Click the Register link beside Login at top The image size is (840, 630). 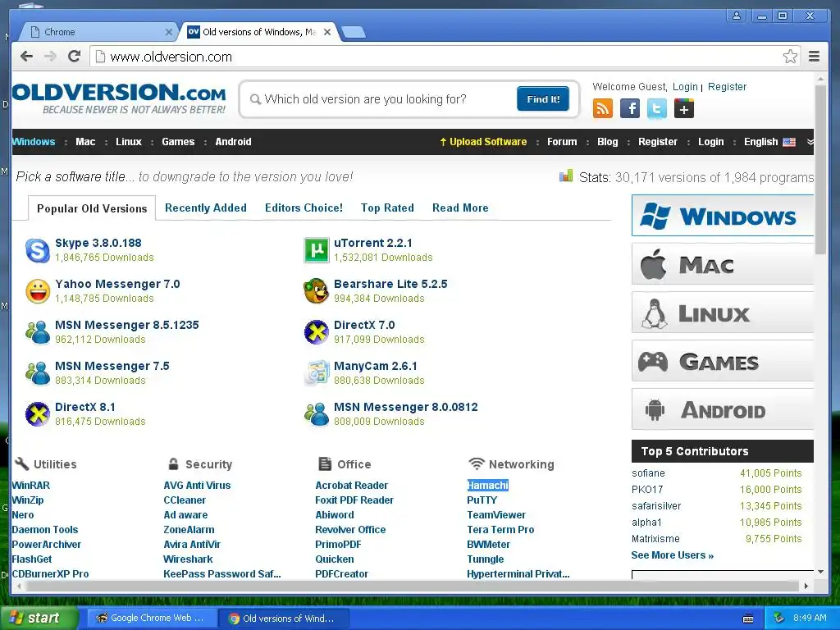pyautogui.click(x=727, y=87)
